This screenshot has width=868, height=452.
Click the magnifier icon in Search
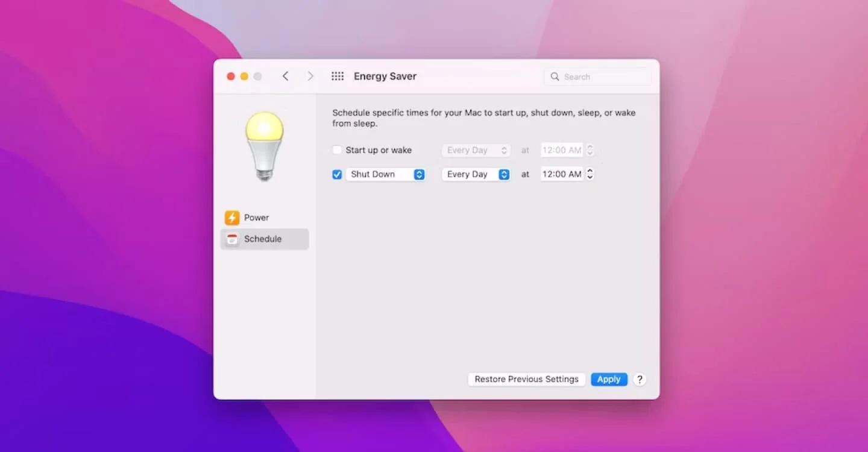555,77
